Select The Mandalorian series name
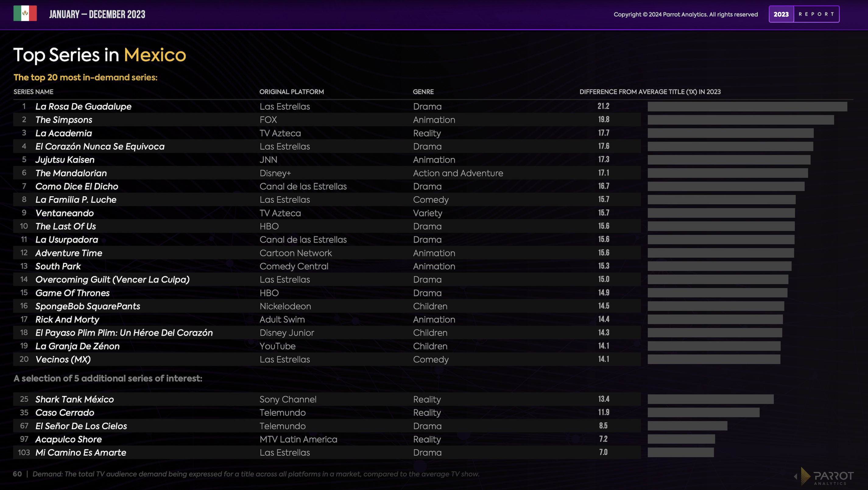Viewport: 868px width, 490px height. 71,173
